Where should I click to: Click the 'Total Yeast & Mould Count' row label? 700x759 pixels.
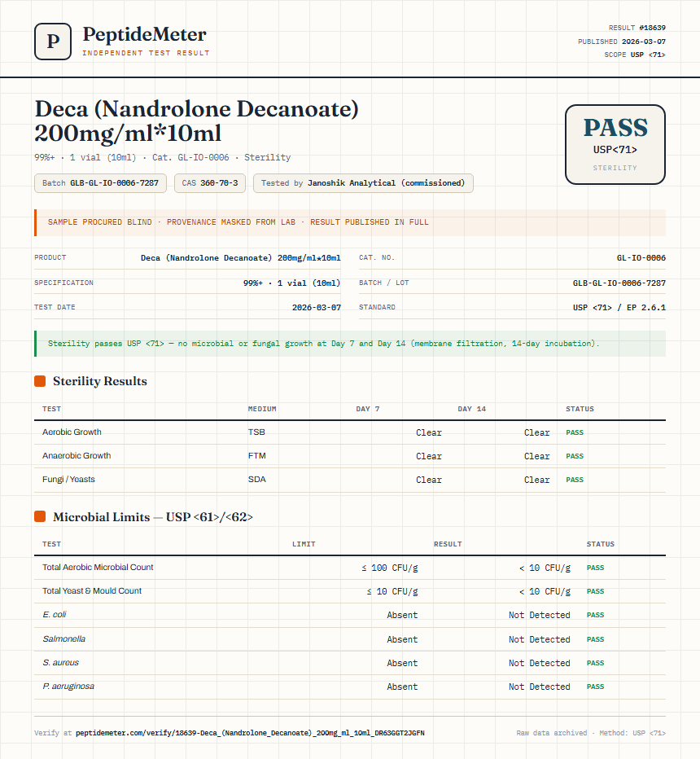[x=92, y=591]
